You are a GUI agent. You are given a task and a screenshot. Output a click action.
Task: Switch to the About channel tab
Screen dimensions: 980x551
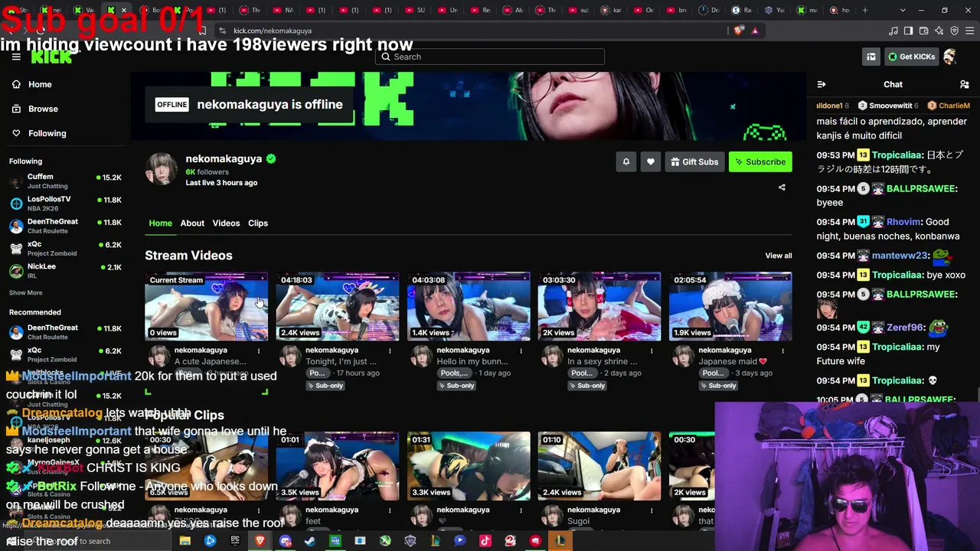coord(192,223)
